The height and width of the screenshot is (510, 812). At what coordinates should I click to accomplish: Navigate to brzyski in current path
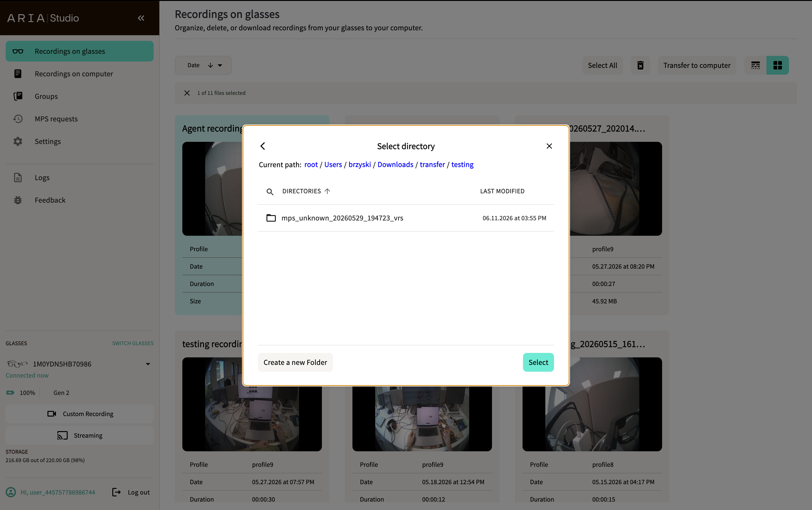[359, 165]
